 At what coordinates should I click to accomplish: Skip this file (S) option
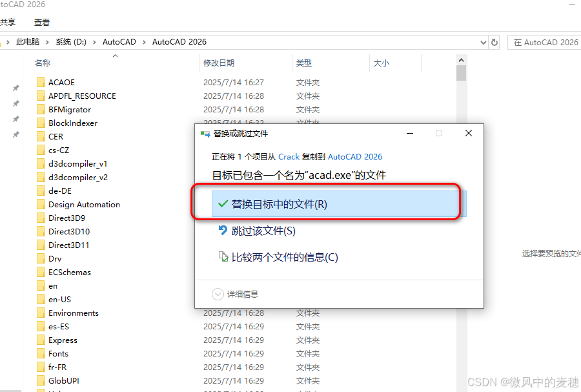coord(263,231)
